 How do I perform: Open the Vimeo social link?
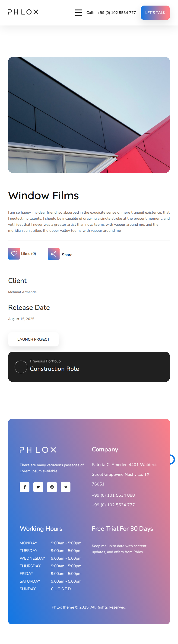point(66,487)
